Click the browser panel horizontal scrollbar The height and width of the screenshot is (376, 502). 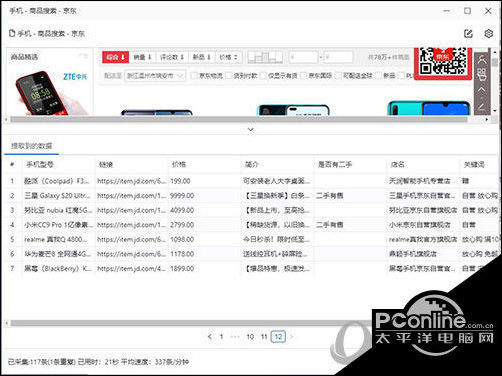click(x=239, y=119)
